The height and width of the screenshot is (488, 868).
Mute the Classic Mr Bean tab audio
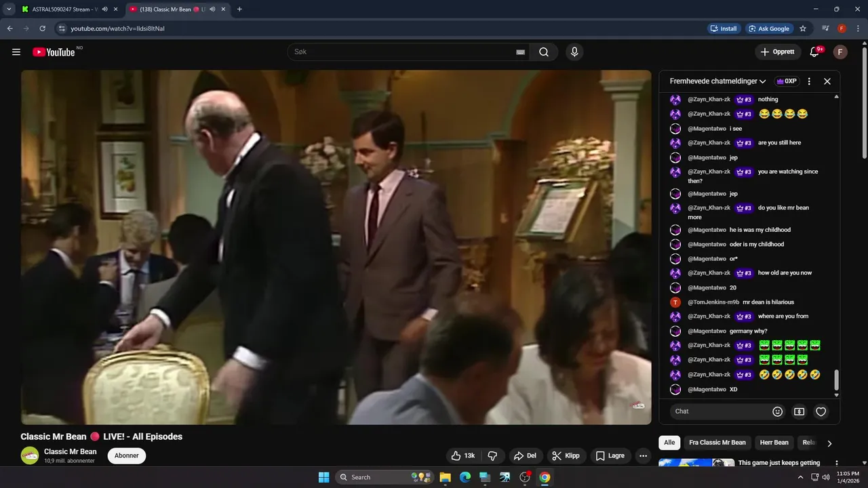212,9
